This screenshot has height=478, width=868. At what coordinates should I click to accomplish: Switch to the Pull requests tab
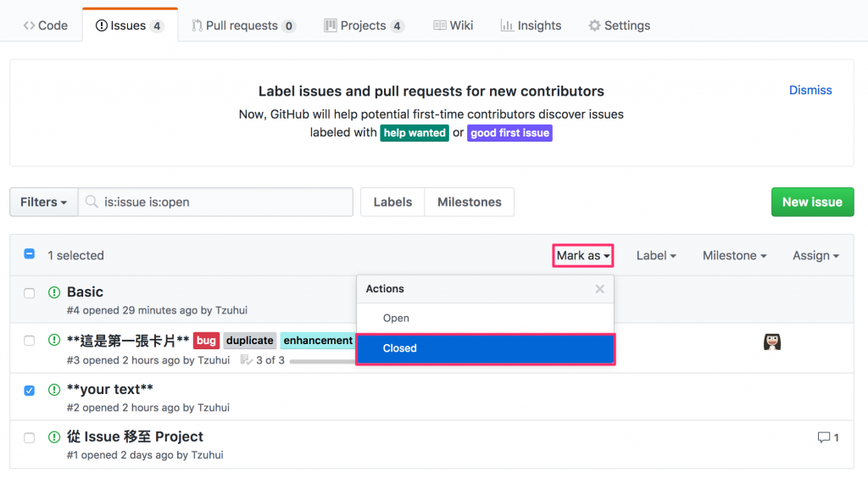242,25
